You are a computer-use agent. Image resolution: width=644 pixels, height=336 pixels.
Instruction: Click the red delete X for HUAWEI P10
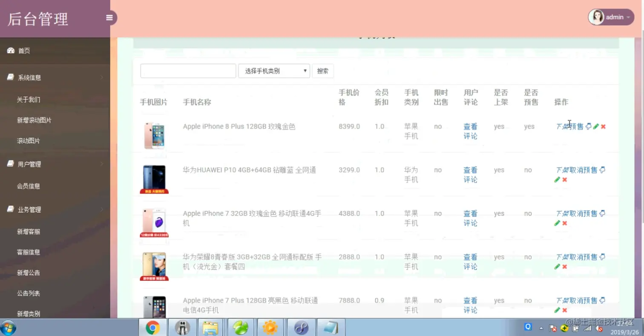[x=564, y=179]
